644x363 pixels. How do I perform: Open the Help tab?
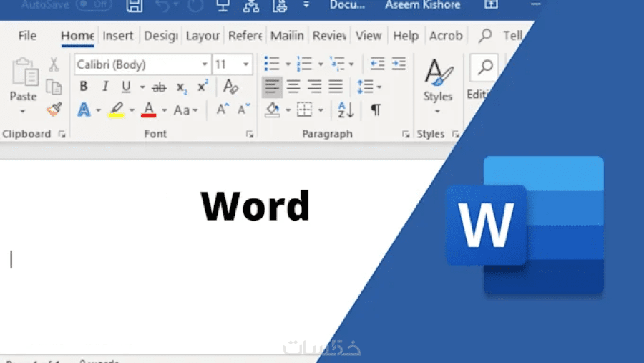click(x=406, y=36)
